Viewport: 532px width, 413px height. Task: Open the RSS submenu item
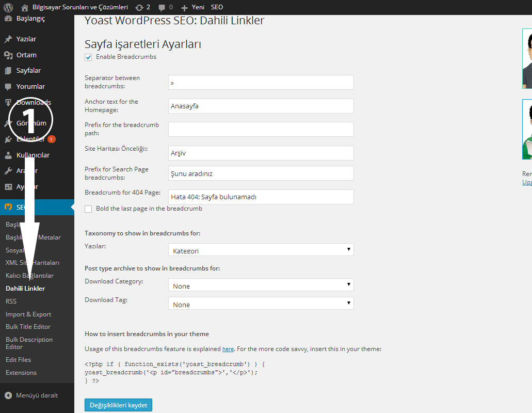11,301
